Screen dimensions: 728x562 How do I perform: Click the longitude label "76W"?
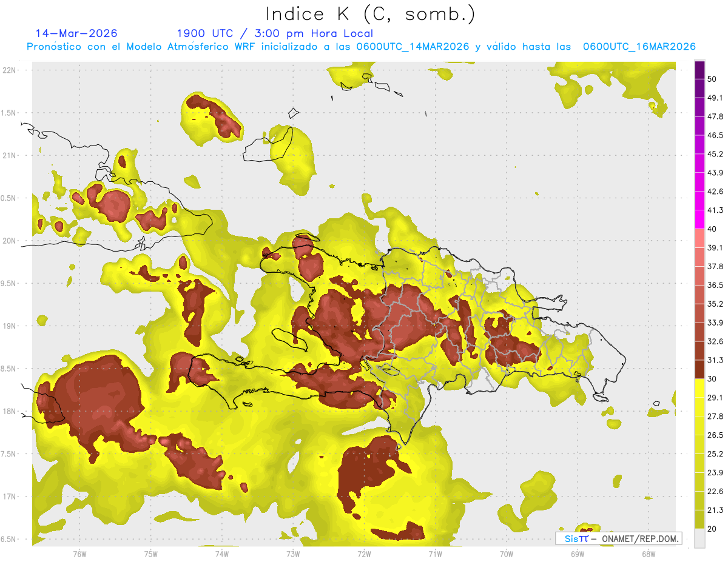79,554
